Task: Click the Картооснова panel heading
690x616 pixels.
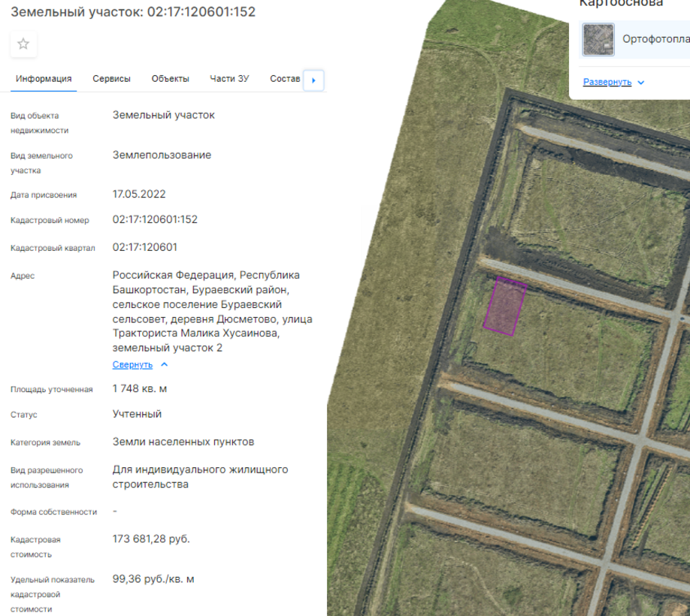Action: 621,4
